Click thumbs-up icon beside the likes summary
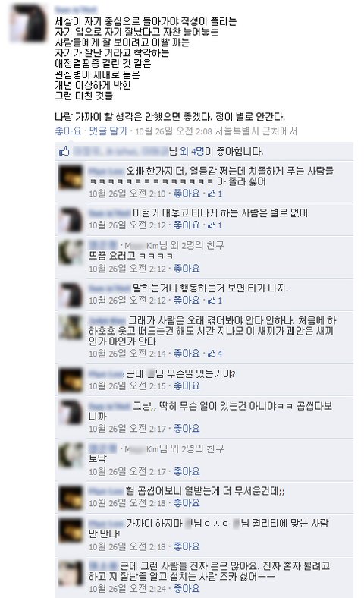Image resolution: width=364 pixels, height=598 pixels. [64, 152]
